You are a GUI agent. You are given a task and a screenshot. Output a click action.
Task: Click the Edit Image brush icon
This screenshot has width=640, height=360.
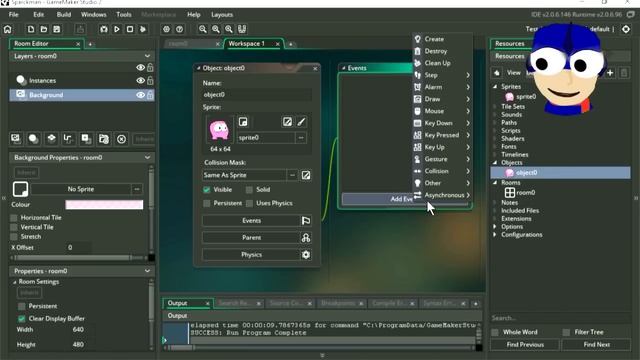[301, 122]
